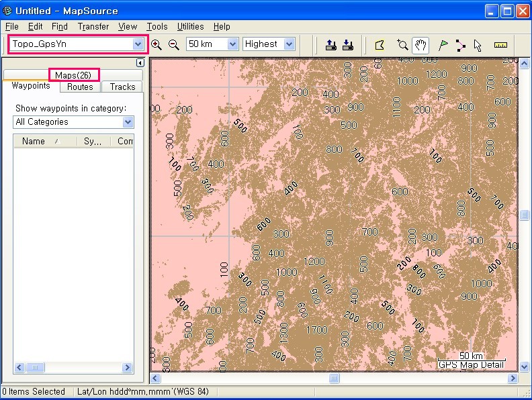Screen dimensions: 532x400
Task: Click the Sy... column header
Action: pyautogui.click(x=93, y=141)
